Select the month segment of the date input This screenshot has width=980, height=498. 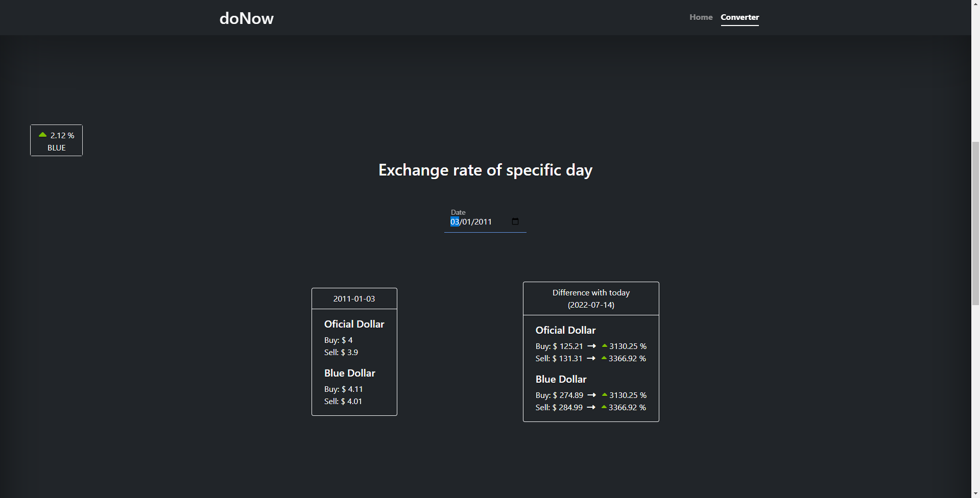pos(466,221)
